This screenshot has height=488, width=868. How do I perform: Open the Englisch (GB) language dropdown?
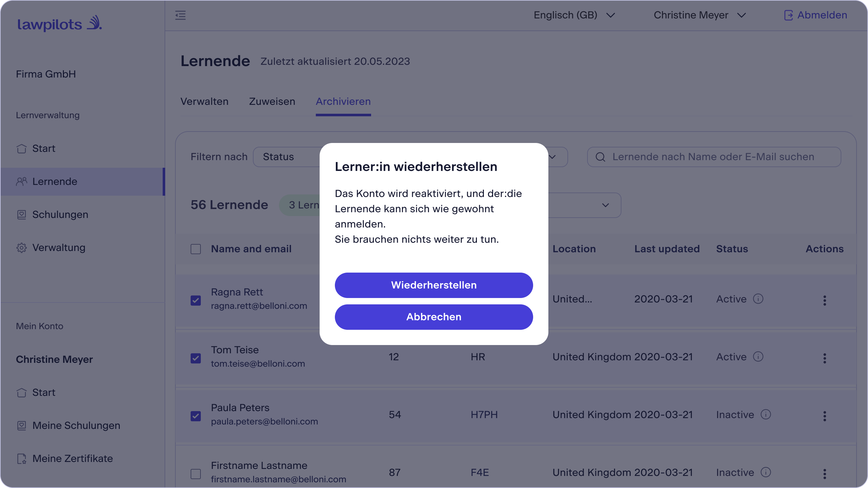coord(574,15)
